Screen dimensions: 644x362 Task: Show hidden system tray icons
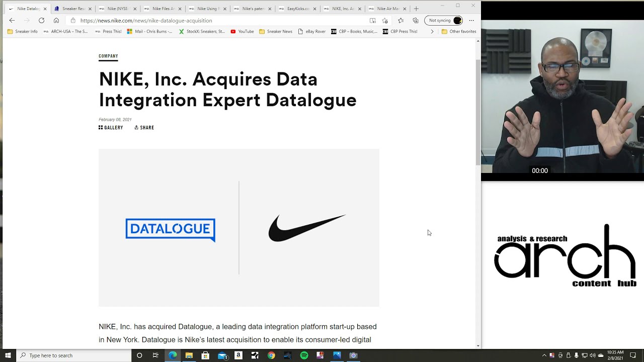coord(544,355)
